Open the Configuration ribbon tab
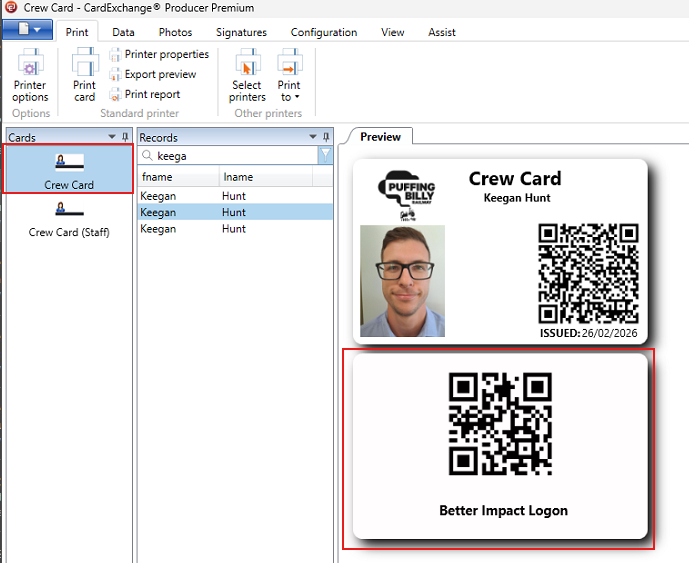689x563 pixels. (x=323, y=32)
